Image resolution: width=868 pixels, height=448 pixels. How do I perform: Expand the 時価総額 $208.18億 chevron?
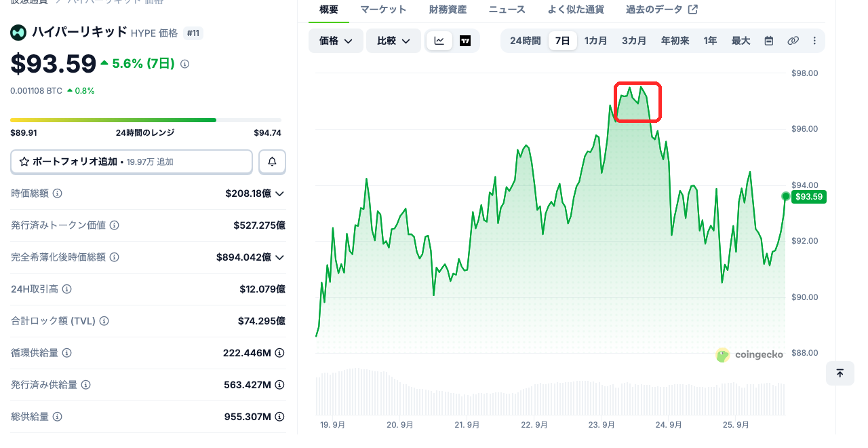[279, 193]
